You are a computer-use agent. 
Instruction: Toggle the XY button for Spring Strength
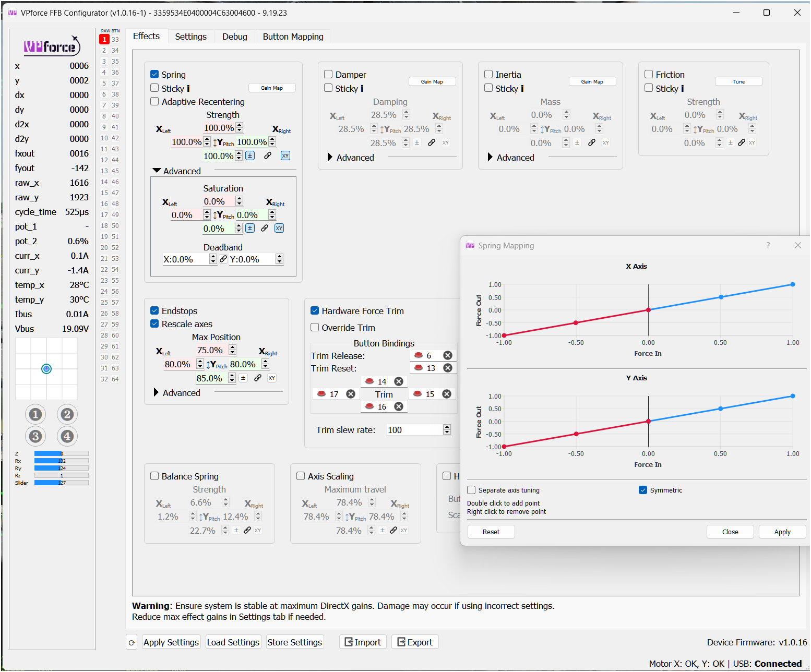tap(285, 155)
